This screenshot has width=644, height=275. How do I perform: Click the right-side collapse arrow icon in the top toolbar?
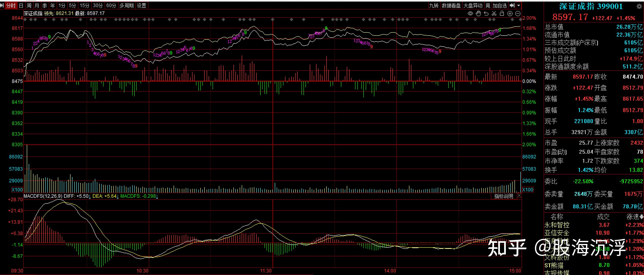click(512, 5)
